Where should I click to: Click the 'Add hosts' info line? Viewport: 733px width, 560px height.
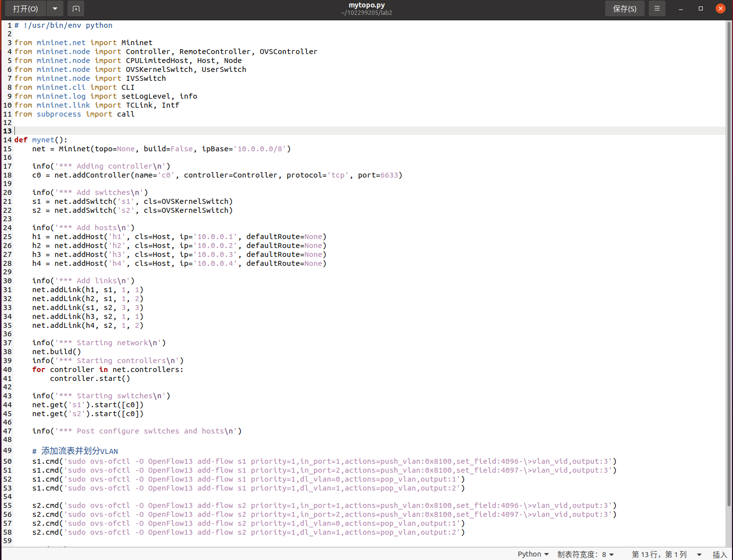(83, 228)
